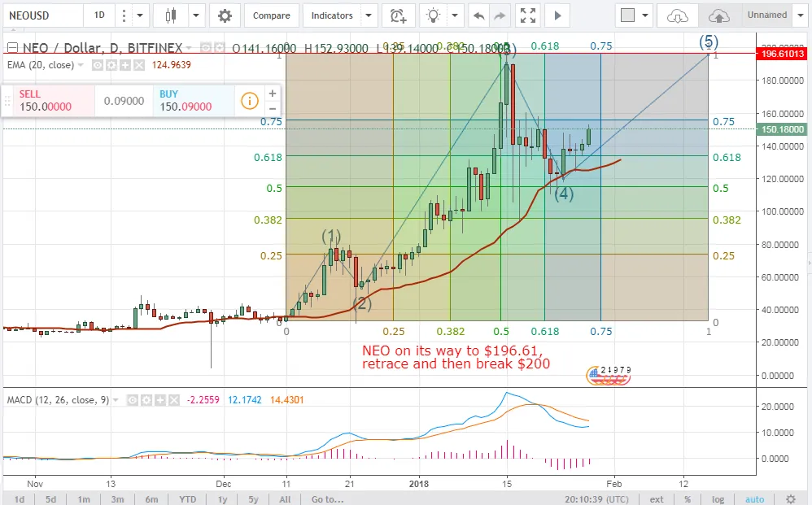This screenshot has height=505, width=812.
Task: Open the Go to... date picker
Action: click(327, 499)
